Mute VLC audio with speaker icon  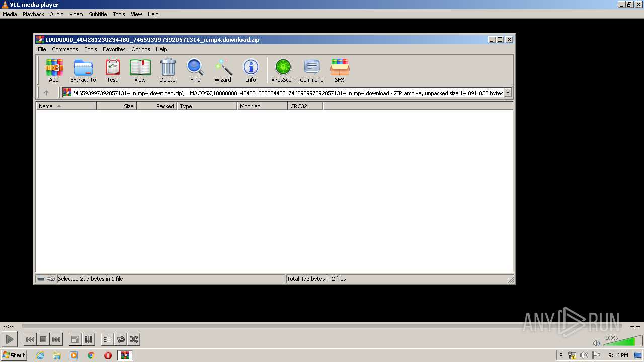[596, 343]
